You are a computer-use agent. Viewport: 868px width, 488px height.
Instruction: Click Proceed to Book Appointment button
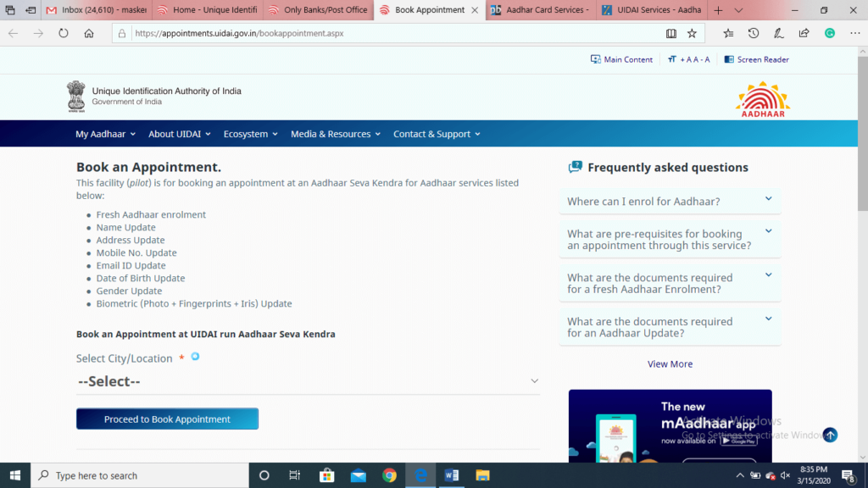pyautogui.click(x=167, y=419)
